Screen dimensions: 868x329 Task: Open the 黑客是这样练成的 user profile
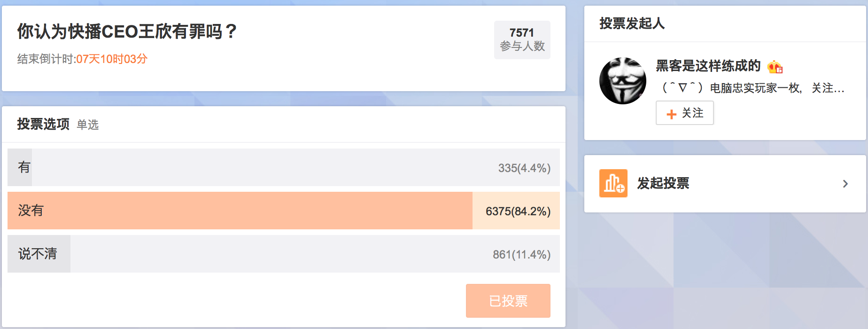pyautogui.click(x=708, y=66)
